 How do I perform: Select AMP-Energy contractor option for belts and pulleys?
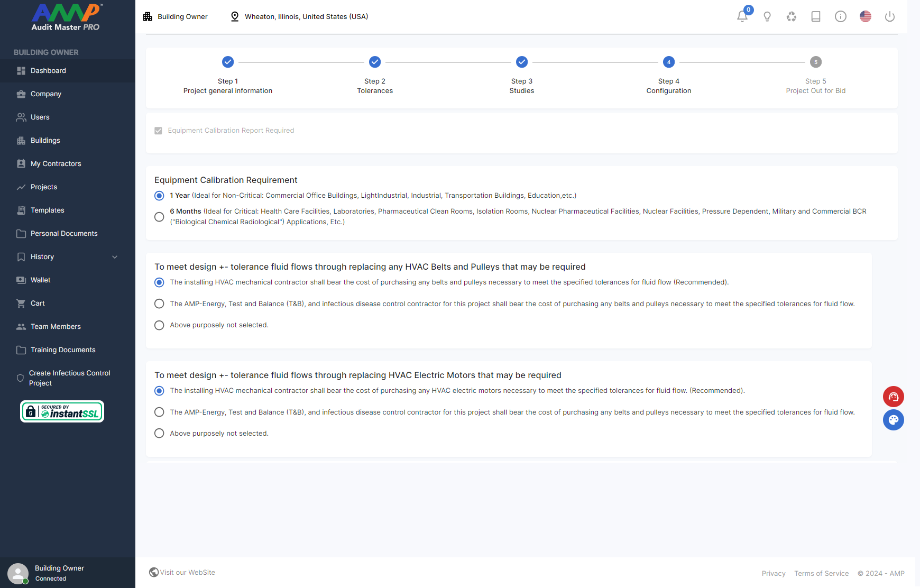click(159, 304)
